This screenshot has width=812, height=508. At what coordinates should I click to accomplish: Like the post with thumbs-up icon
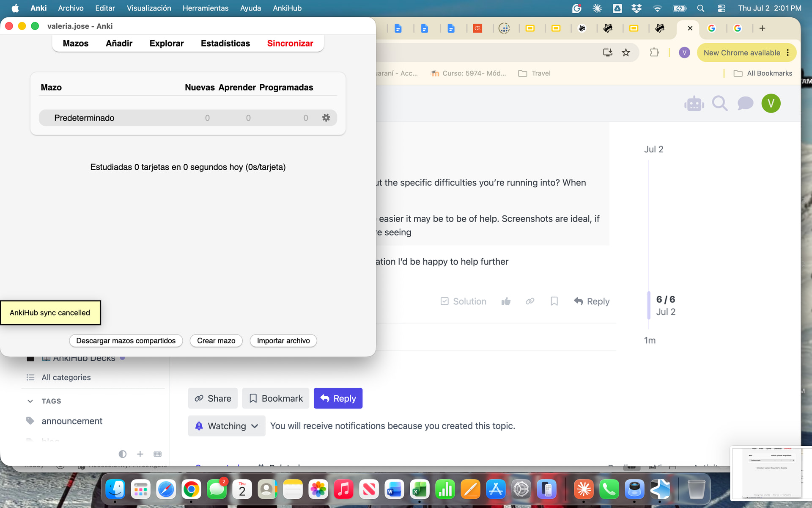506,301
